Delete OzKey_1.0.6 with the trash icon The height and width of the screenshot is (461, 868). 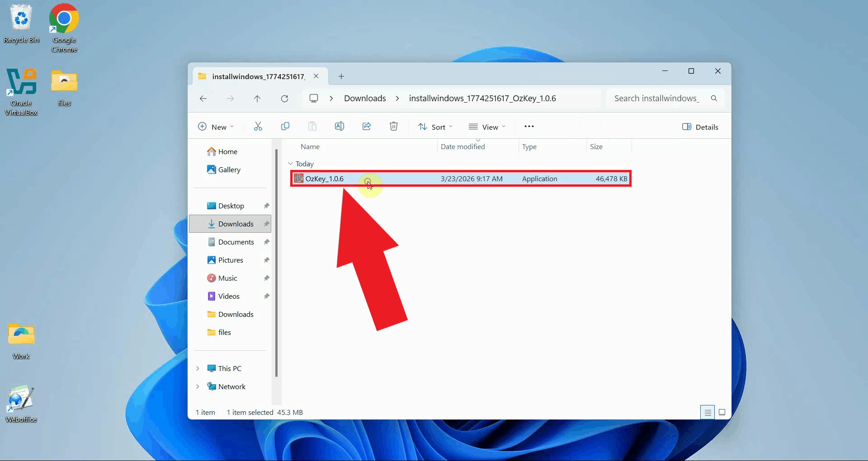click(393, 127)
